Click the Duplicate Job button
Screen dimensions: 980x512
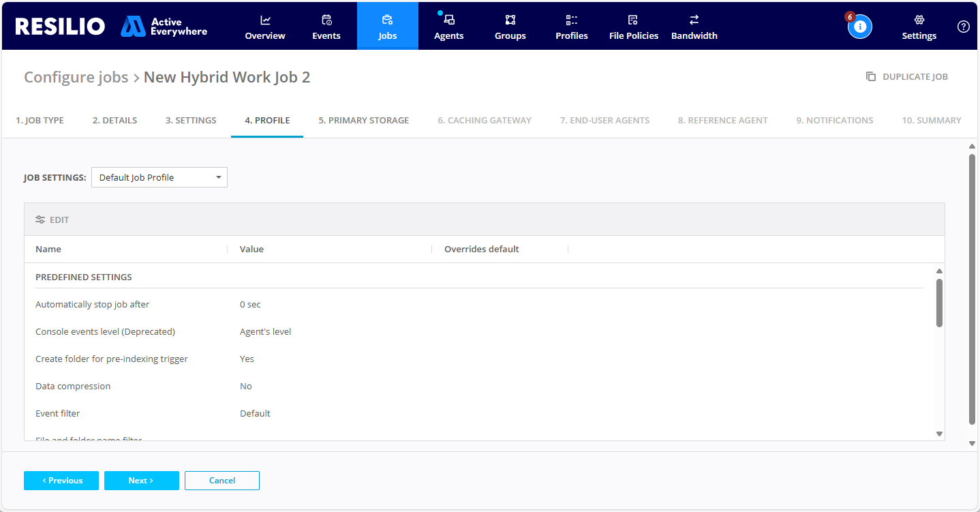click(906, 77)
